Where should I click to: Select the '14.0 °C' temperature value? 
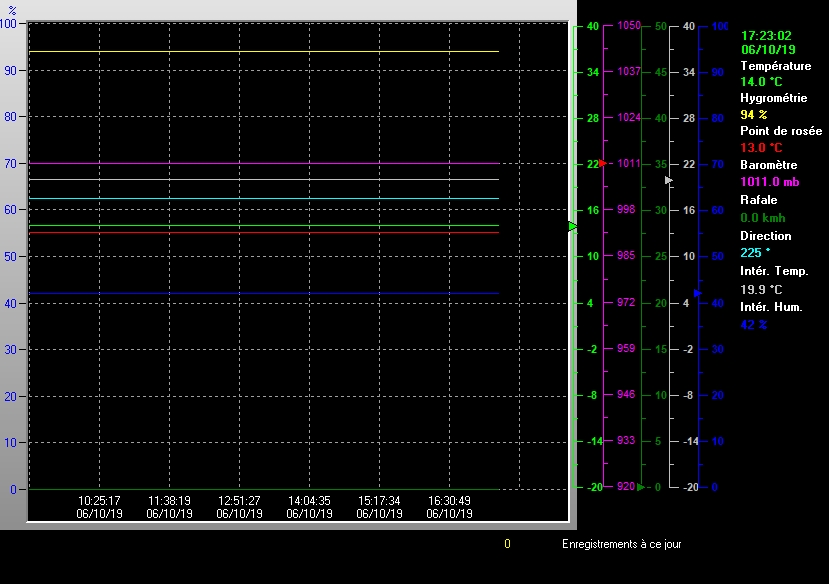(x=761, y=82)
